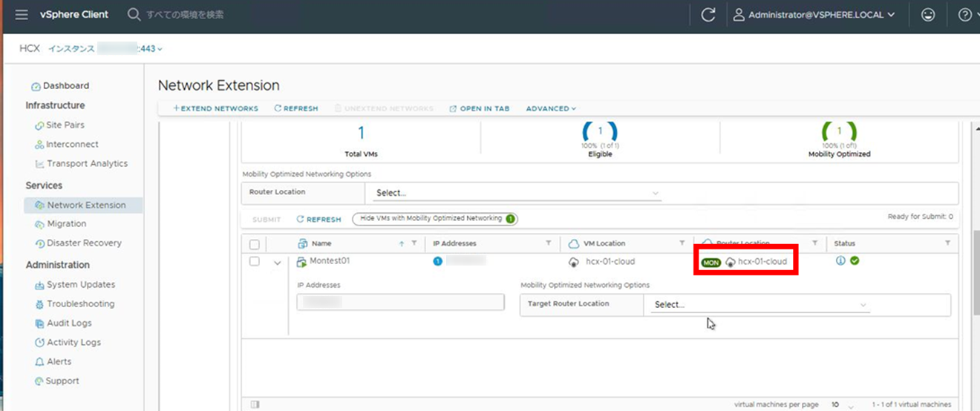This screenshot has width=980, height=411.
Task: Toggle Hide VMs with Mobility Optimized Networking
Action: pyautogui.click(x=435, y=219)
